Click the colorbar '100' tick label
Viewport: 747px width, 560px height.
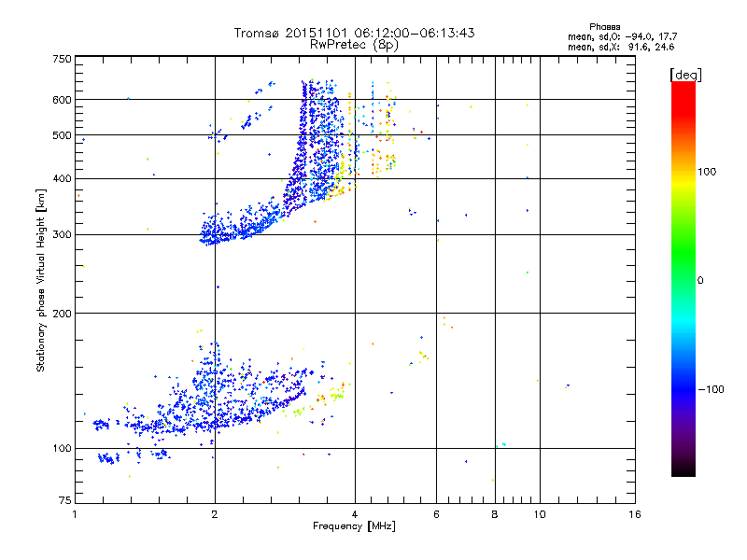pos(707,172)
